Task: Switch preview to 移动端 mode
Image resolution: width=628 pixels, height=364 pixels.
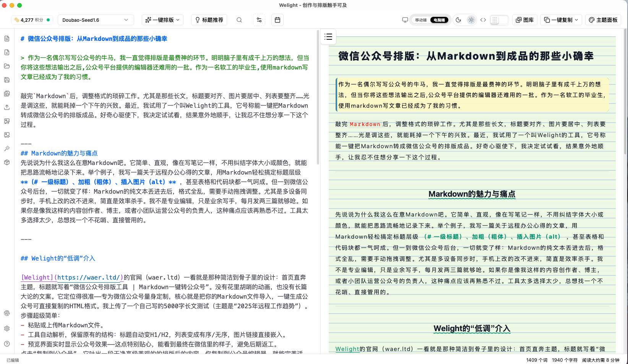Action: [421, 20]
